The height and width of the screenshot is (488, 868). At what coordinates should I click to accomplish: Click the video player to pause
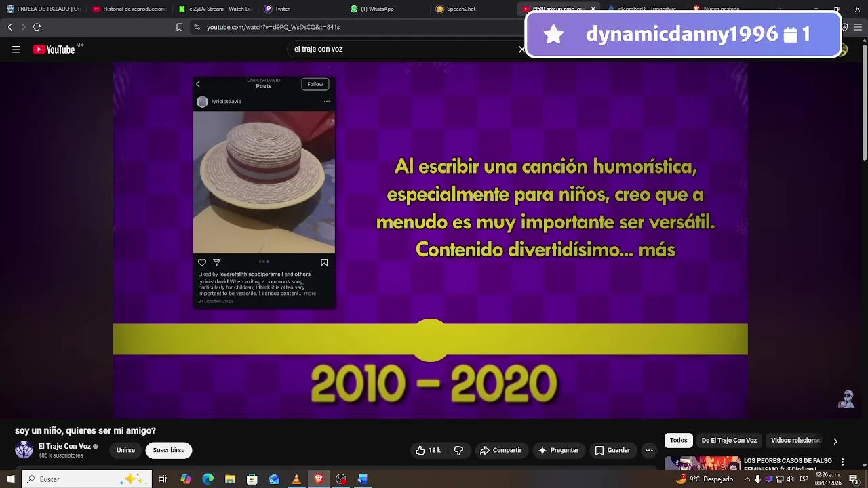pyautogui.click(x=430, y=240)
